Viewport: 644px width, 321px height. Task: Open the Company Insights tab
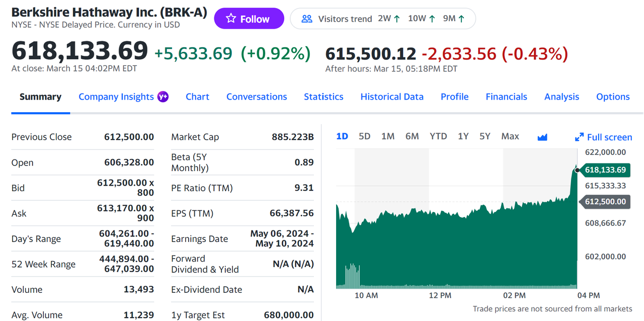pos(116,97)
